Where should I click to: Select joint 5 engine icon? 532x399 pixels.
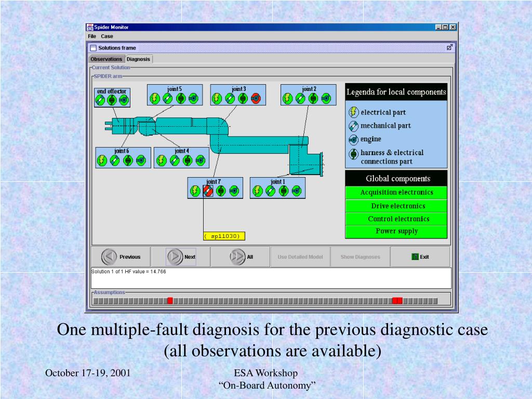[193, 98]
